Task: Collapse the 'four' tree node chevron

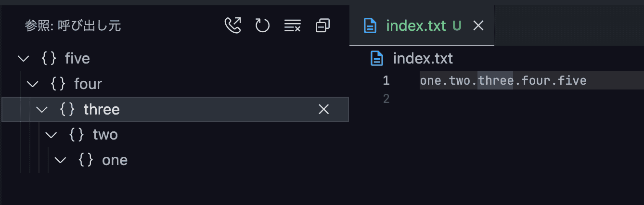Action: point(33,84)
